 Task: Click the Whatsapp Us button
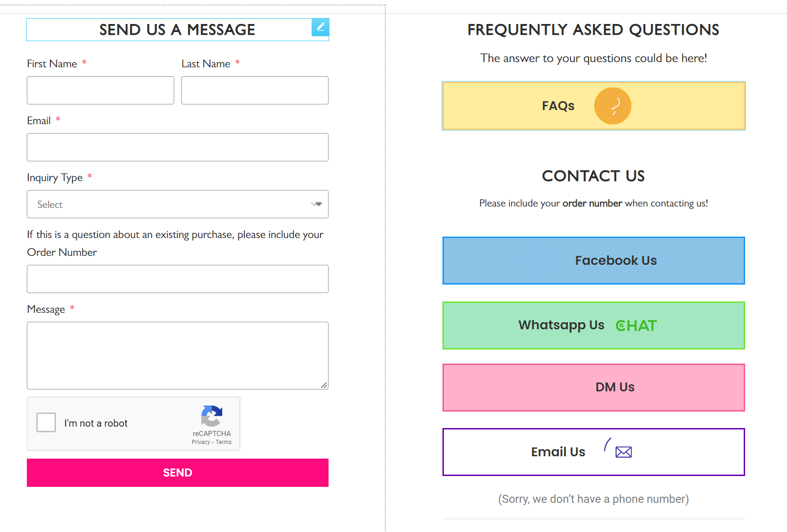pyautogui.click(x=594, y=326)
